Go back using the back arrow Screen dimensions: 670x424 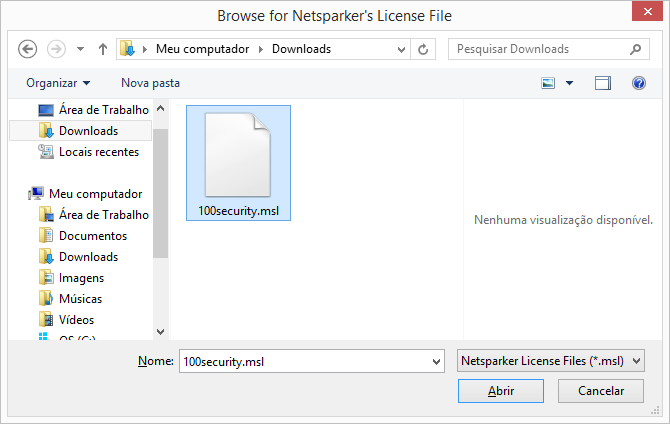pyautogui.click(x=27, y=49)
